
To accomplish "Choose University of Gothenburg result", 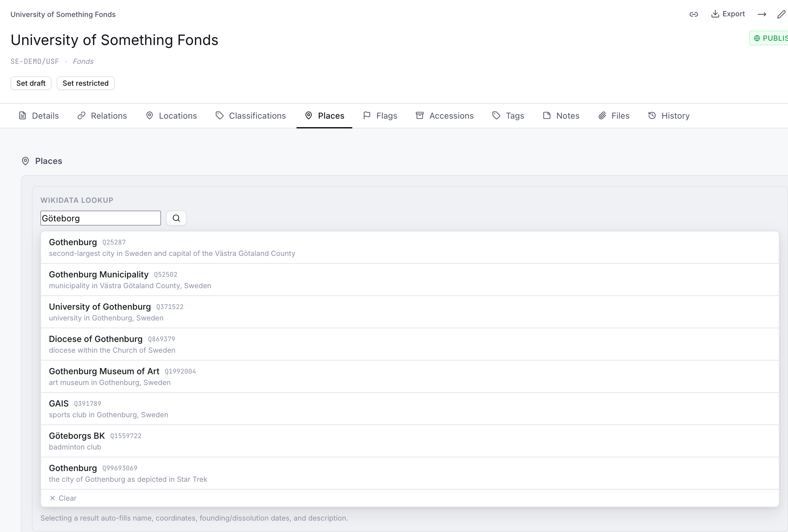I will point(410,312).
